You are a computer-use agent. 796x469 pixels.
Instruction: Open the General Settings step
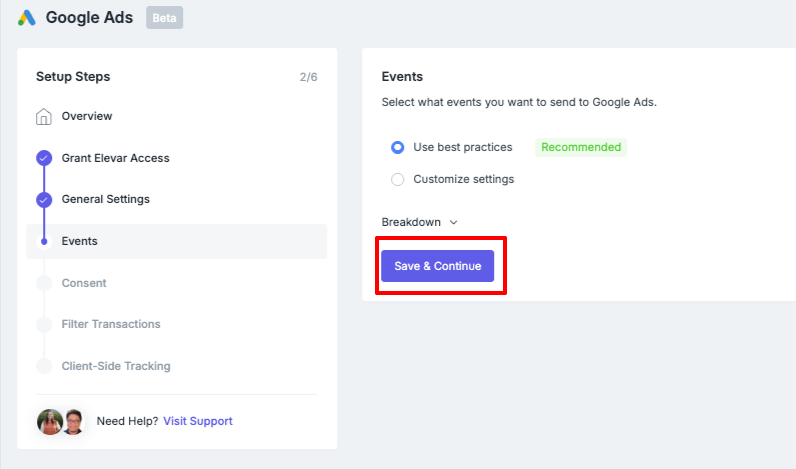(x=106, y=199)
